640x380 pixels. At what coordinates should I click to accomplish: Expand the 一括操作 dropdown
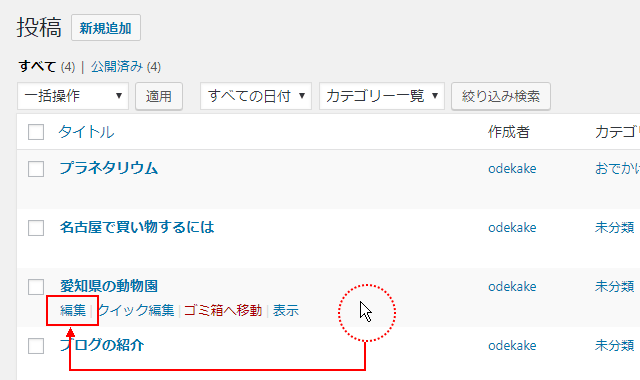pyautogui.click(x=73, y=96)
